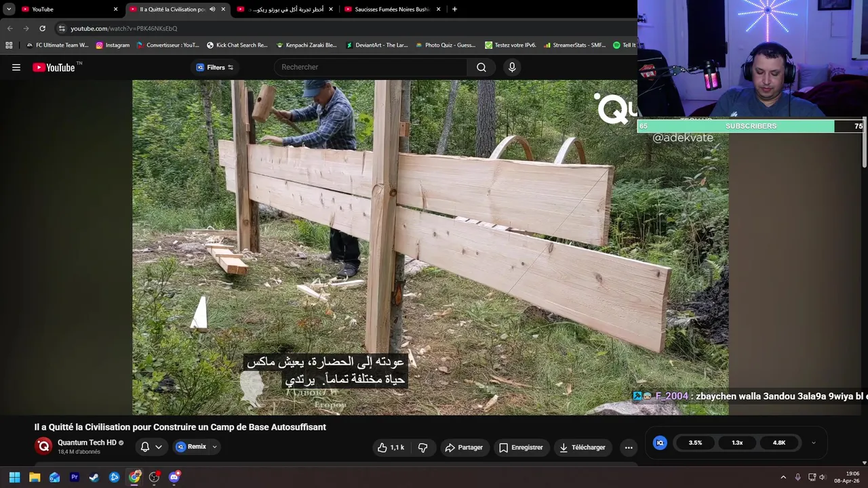The height and width of the screenshot is (488, 868).
Task: Open Quantum Tech HD channel name link
Action: click(x=87, y=443)
